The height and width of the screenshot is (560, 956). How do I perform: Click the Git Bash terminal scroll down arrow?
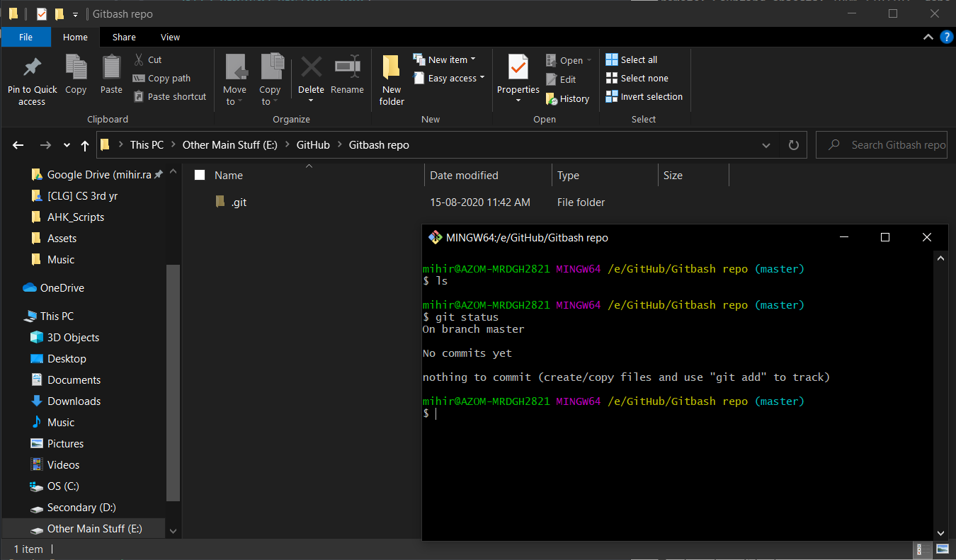click(940, 533)
